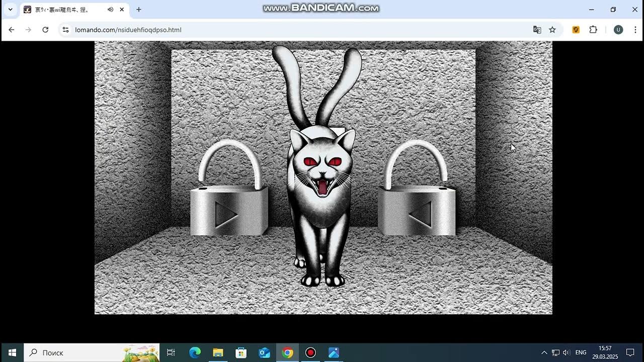644x362 pixels.
Task: Open the Extensions puzzle icon
Action: 593,30
